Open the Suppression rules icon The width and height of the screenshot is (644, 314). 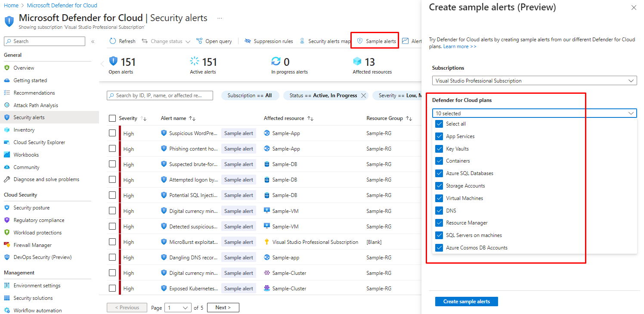pos(248,41)
